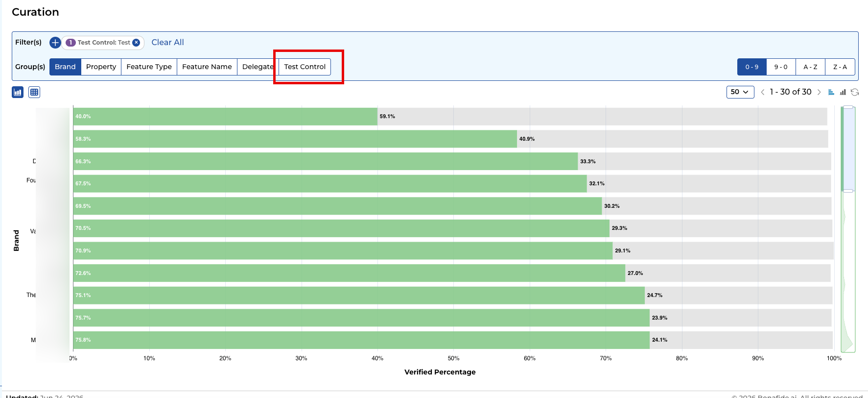
Task: Sort descending with 9 - 0 toggle
Action: pos(781,67)
